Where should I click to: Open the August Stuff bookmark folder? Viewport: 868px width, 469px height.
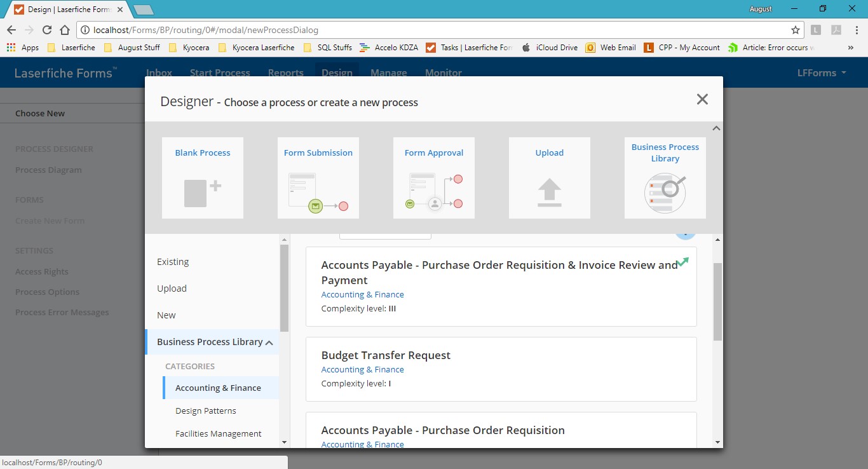(132, 48)
